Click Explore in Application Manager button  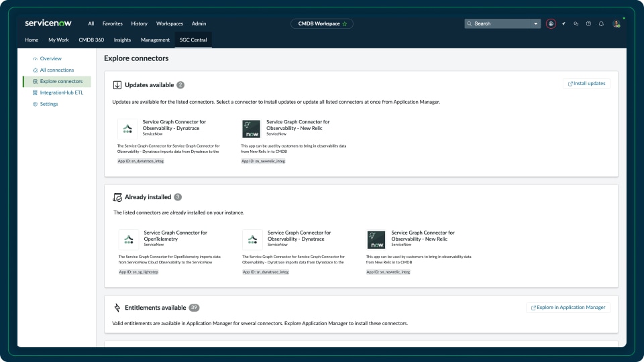[568, 308]
